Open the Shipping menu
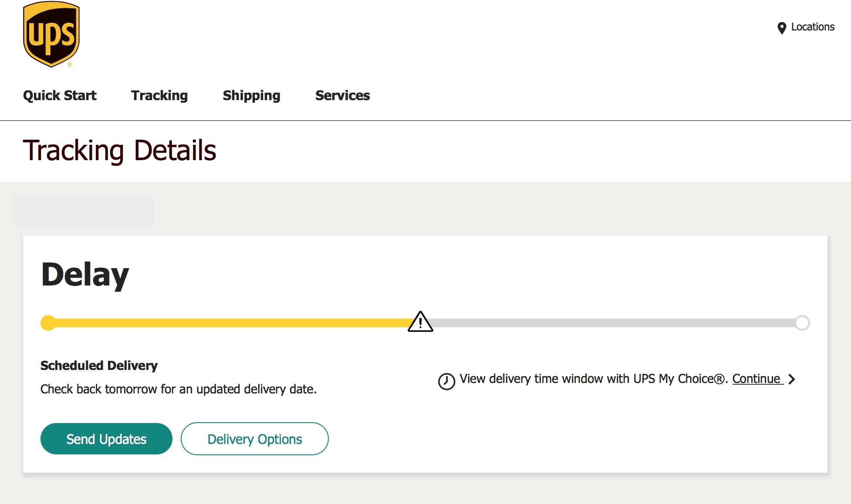This screenshot has width=851, height=504. (251, 96)
